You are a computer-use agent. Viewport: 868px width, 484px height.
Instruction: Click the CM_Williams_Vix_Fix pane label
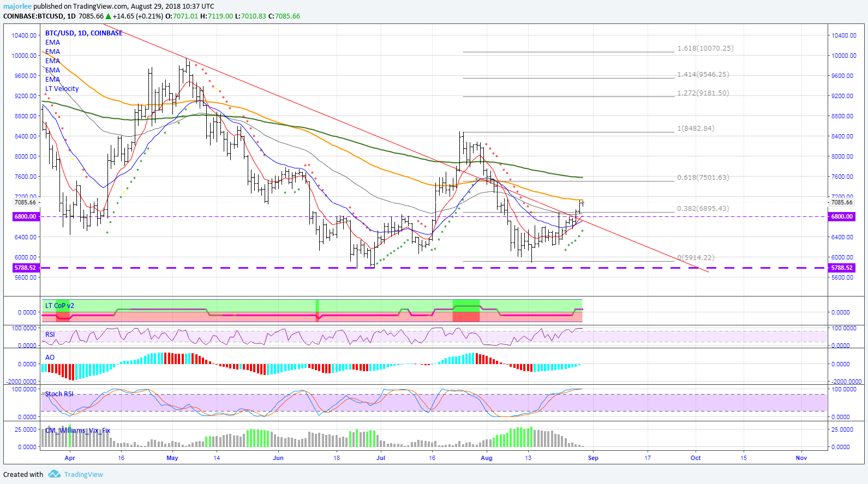tap(77, 431)
